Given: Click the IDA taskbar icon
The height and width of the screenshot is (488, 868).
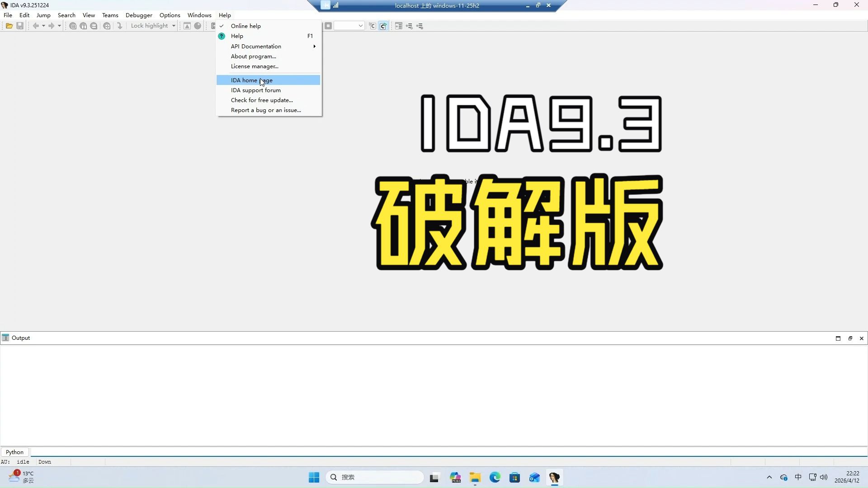Looking at the screenshot, I should [554, 477].
